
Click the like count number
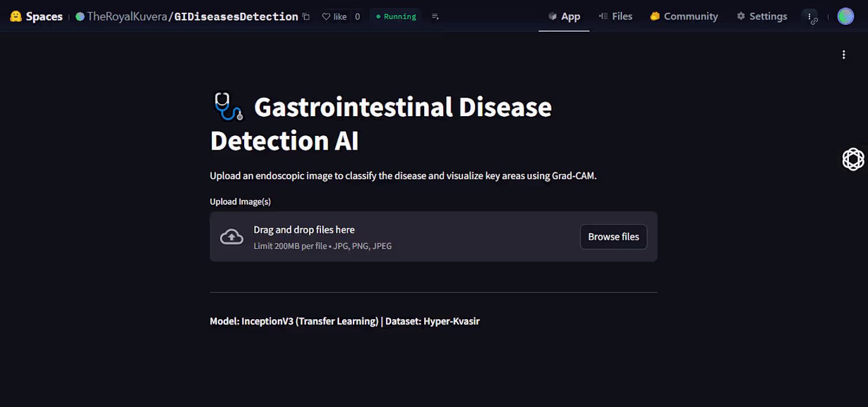[x=357, y=17]
